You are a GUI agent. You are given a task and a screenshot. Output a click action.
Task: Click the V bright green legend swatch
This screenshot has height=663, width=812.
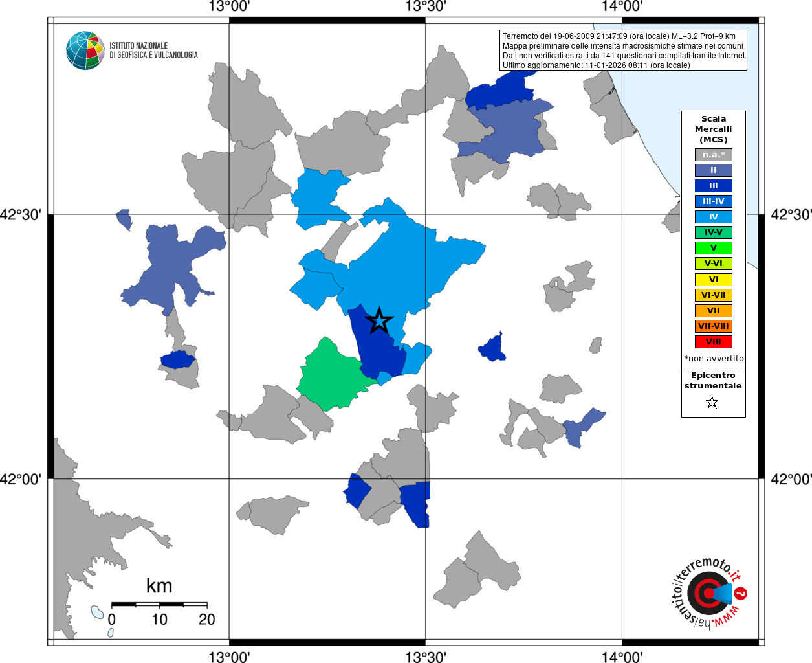coord(714,248)
